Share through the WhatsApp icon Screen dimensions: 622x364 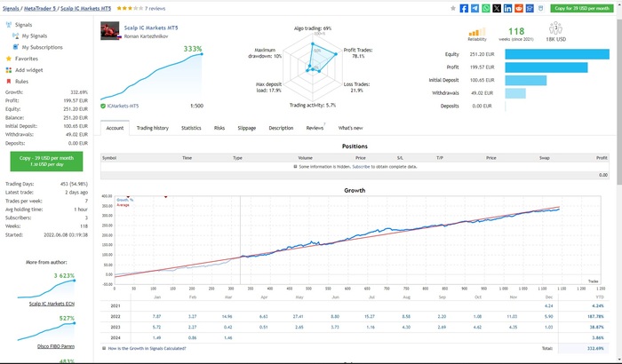[486, 8]
